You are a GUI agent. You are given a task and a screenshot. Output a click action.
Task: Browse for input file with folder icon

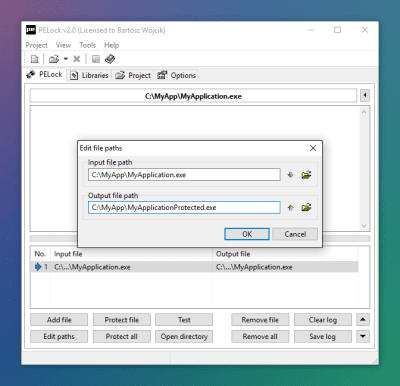[306, 175]
